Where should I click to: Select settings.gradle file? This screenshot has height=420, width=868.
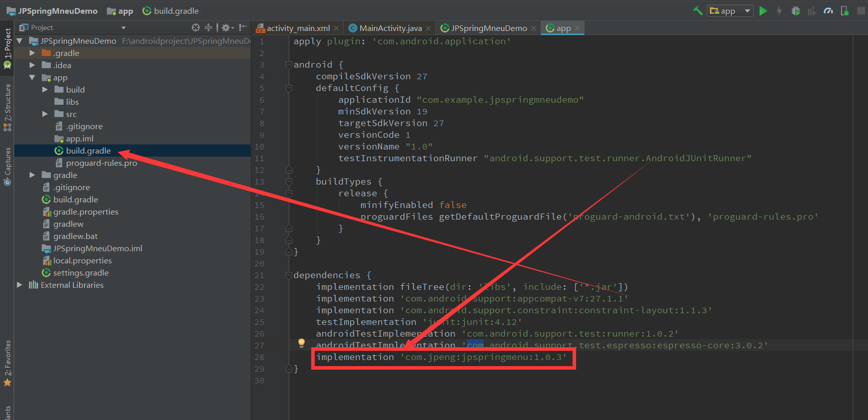coord(75,273)
